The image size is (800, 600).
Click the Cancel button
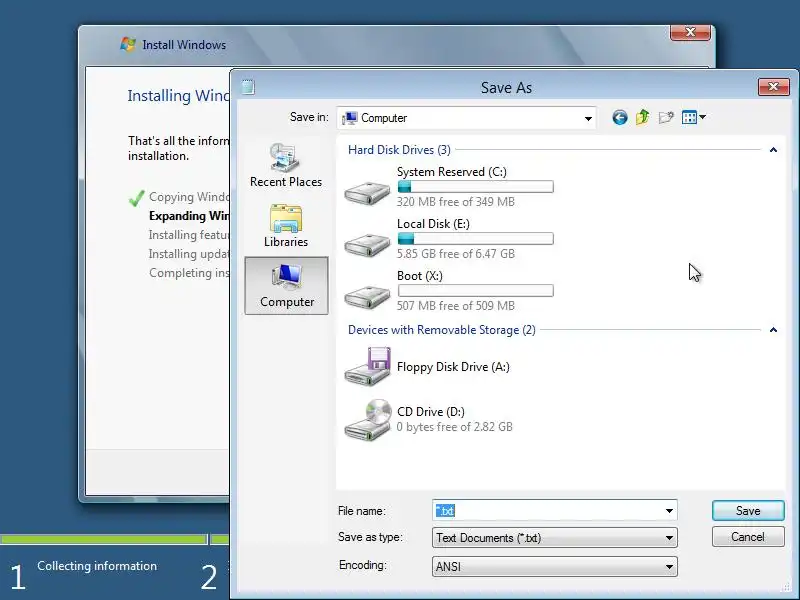748,537
